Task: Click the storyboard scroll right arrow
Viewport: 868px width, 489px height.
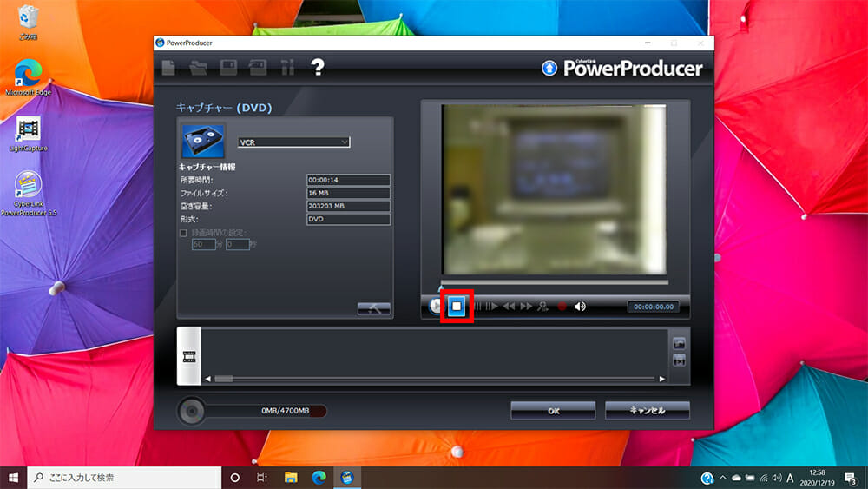Action: [x=662, y=379]
